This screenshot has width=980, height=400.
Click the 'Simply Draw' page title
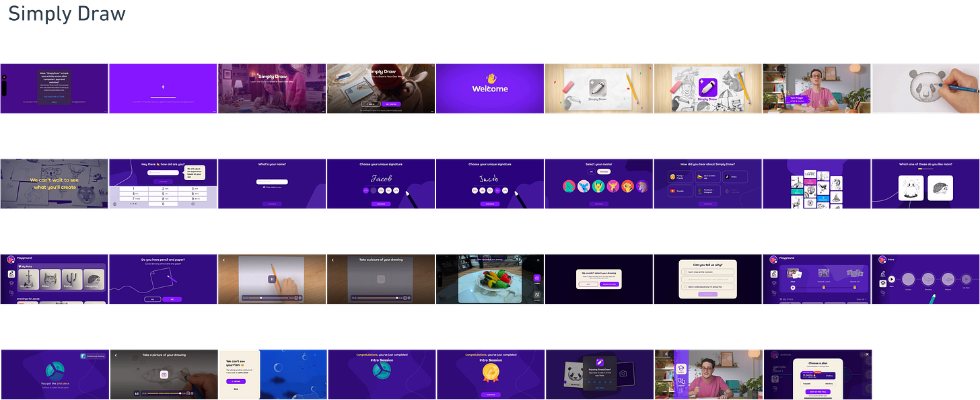point(67,13)
